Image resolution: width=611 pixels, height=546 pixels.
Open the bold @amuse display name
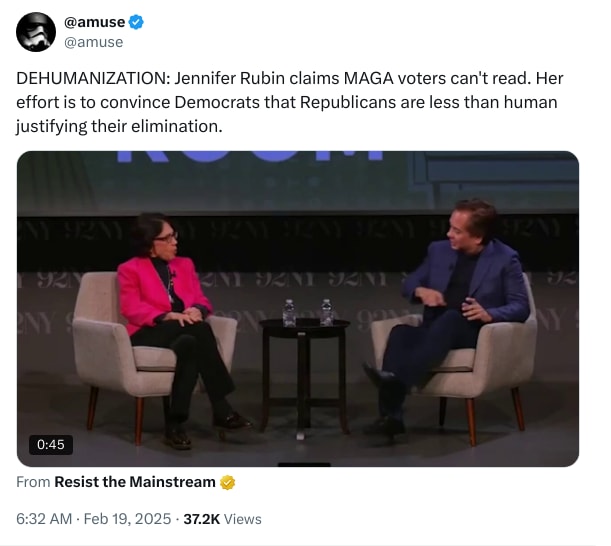tap(94, 22)
